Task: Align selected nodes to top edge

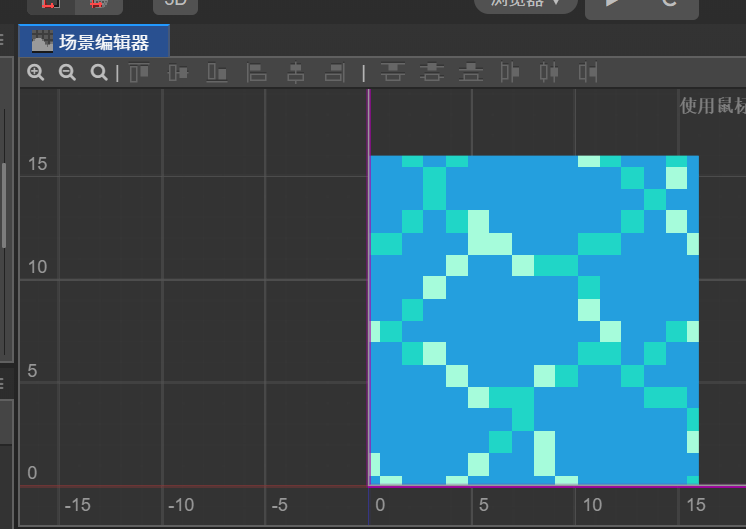Action: point(139,73)
